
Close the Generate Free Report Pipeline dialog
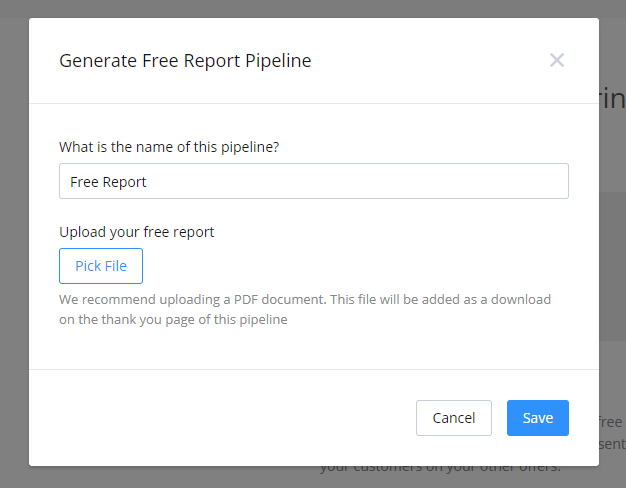[557, 60]
